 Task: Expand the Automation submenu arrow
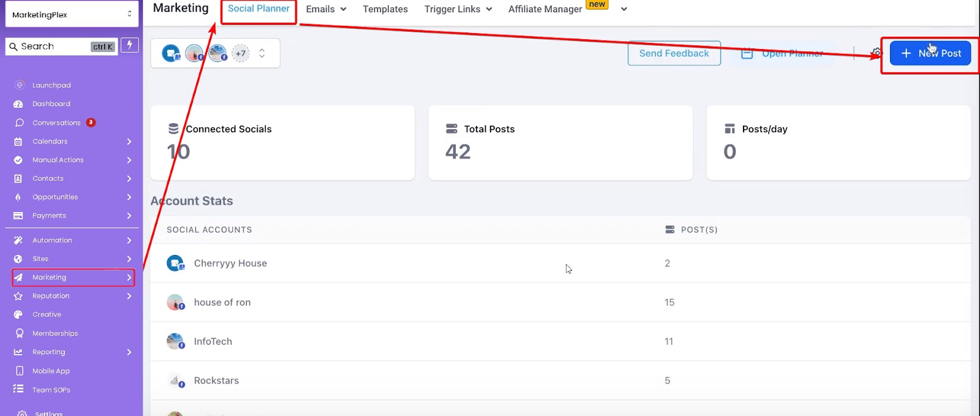pyautogui.click(x=129, y=240)
